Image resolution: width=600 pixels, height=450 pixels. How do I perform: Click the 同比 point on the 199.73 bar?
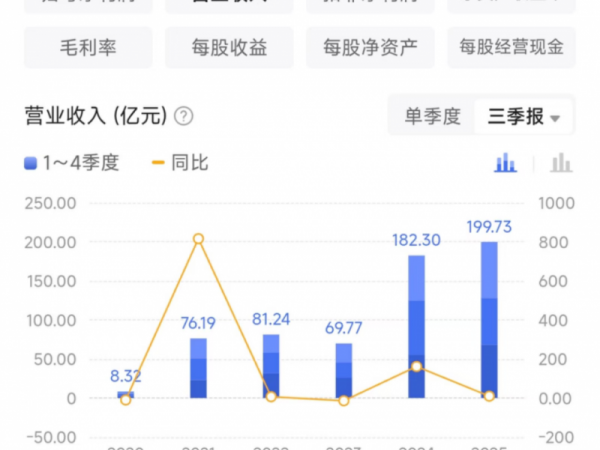click(489, 396)
